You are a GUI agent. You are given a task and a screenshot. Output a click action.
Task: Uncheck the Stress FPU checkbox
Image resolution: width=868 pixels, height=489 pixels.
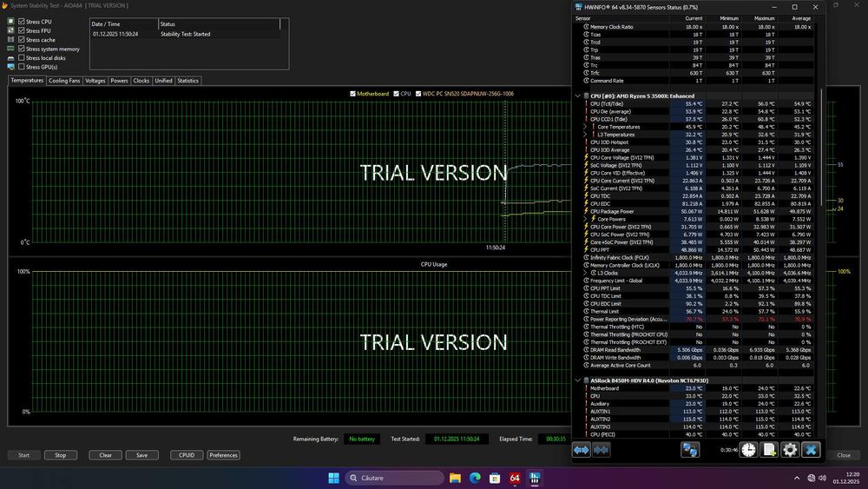pyautogui.click(x=22, y=30)
